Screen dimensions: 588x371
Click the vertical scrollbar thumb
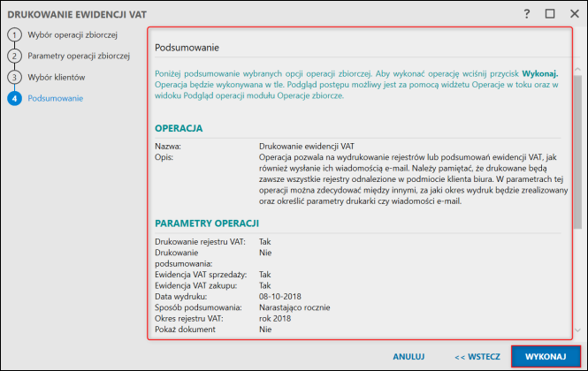(x=577, y=151)
